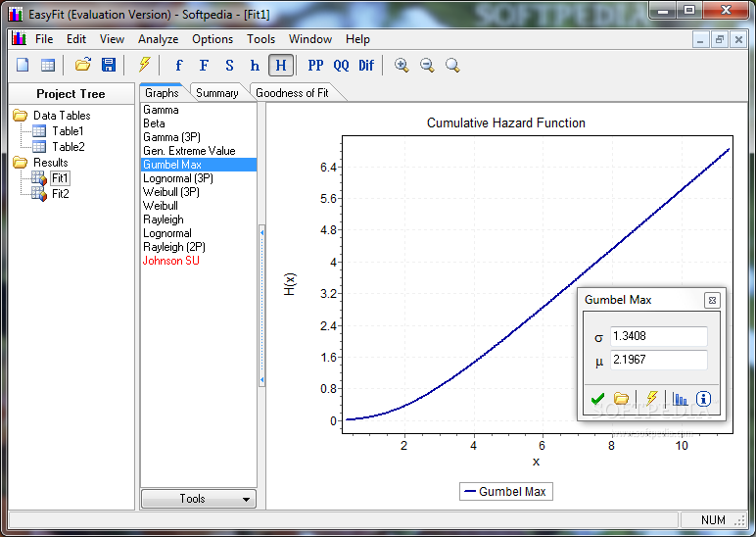Select Fit1 in project tree
Image resolution: width=756 pixels, height=537 pixels.
click(61, 178)
